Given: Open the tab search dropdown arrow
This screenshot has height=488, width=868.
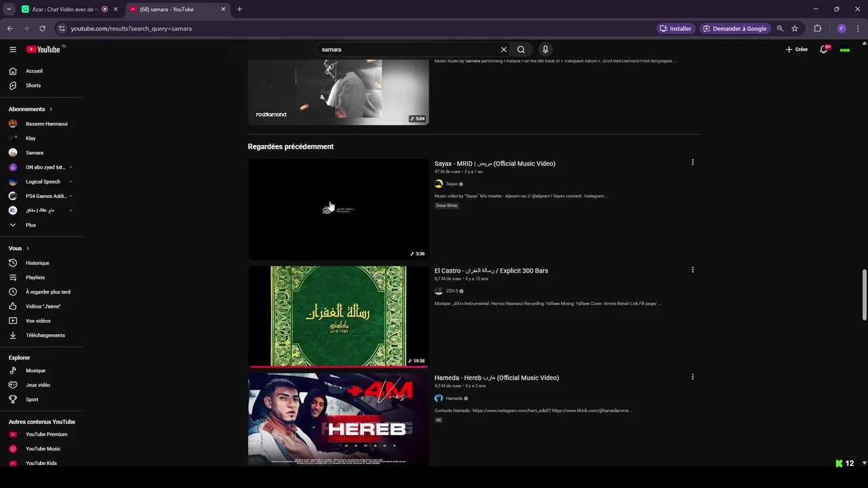Looking at the screenshot, I should click(x=9, y=9).
